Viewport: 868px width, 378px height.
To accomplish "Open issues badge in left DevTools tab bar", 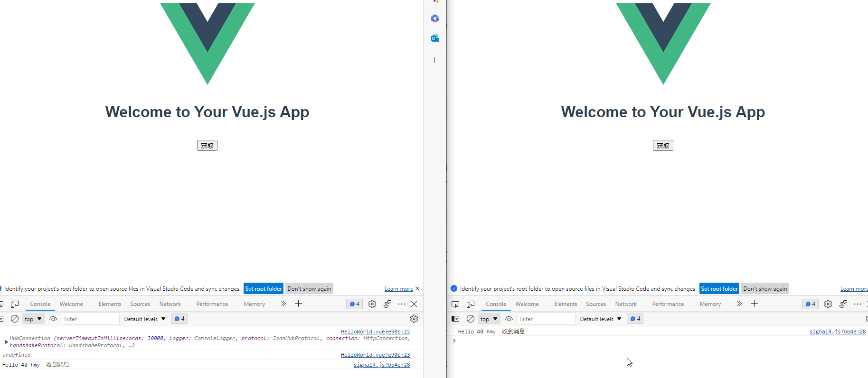I will 355,304.
